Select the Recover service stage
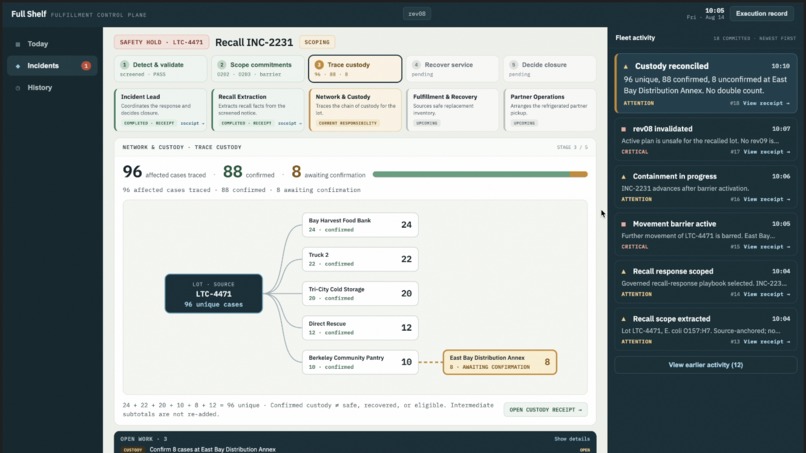806x453 pixels. click(452, 69)
